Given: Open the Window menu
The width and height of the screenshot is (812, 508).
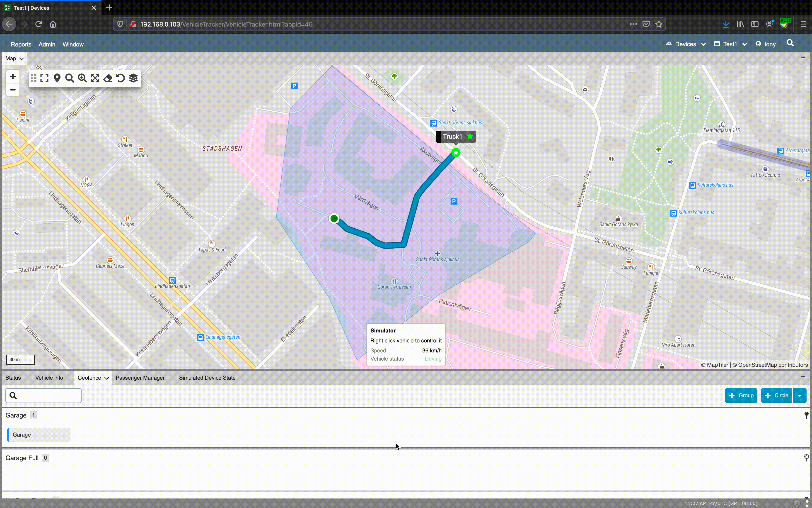Looking at the screenshot, I should point(73,44).
